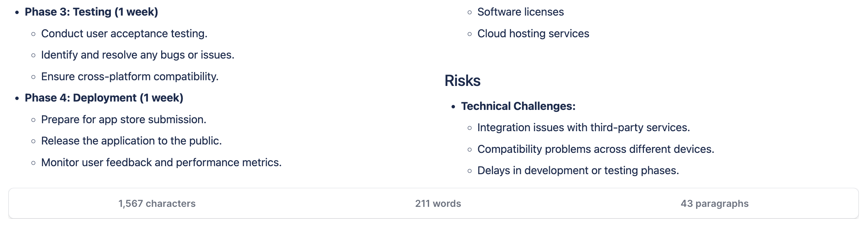Place cursor in "Delays in development" line
The width and height of the screenshot is (868, 235).
pos(578,170)
